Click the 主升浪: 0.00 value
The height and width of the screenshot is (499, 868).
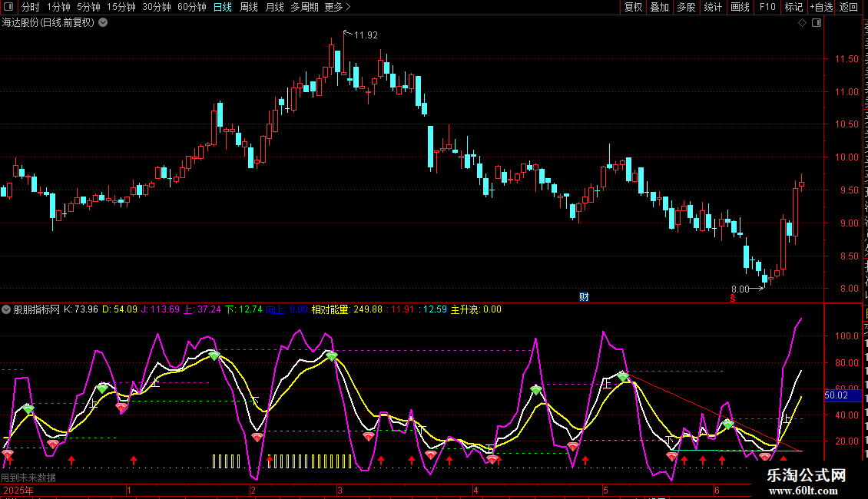[x=476, y=310]
